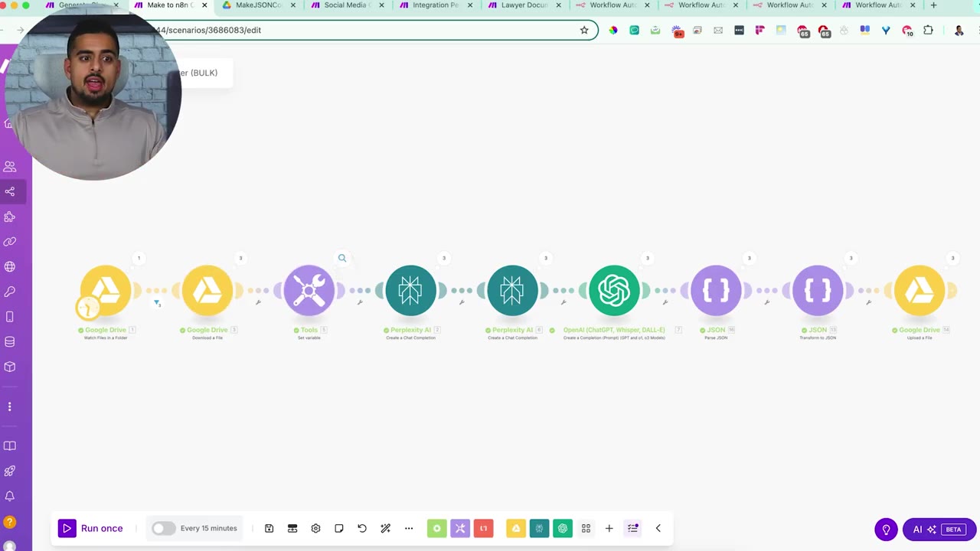Click the green flow control tool icon

point(437,528)
